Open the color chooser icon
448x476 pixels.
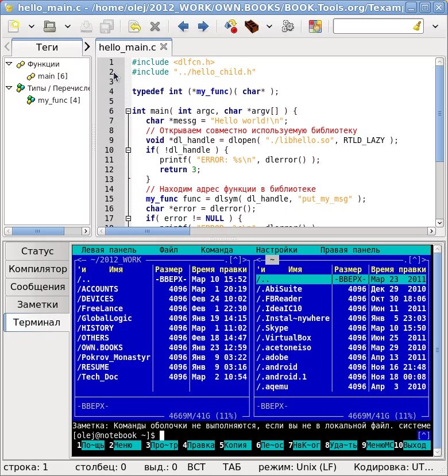point(315,26)
